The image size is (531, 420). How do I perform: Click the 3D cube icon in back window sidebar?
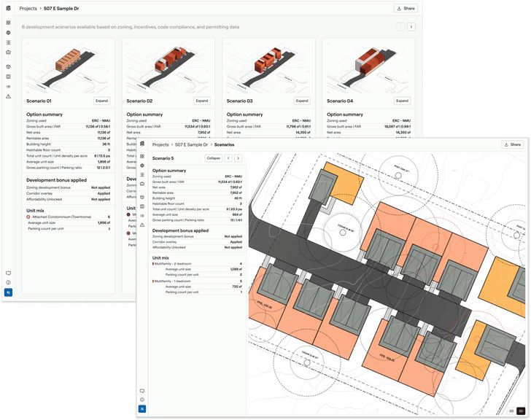click(x=8, y=66)
